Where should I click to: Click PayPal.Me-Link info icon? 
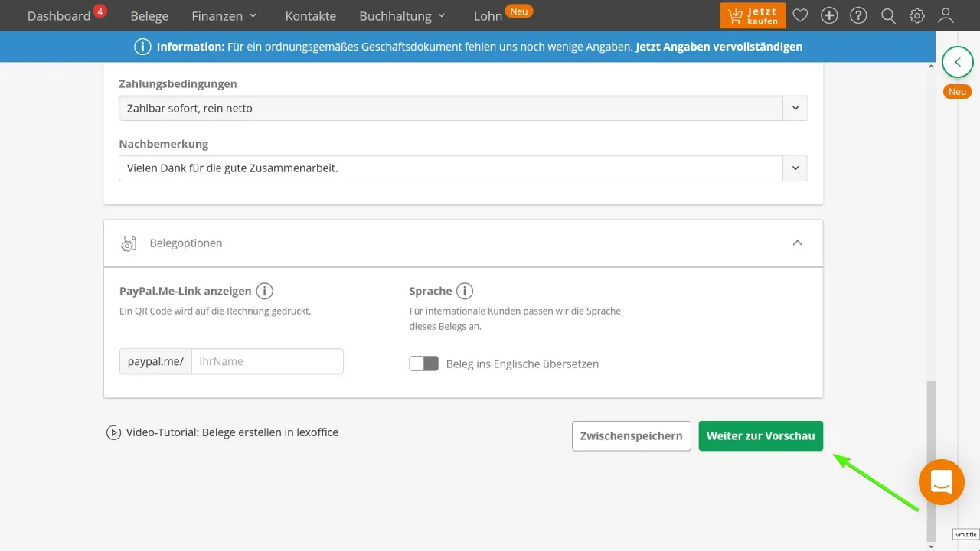265,292
